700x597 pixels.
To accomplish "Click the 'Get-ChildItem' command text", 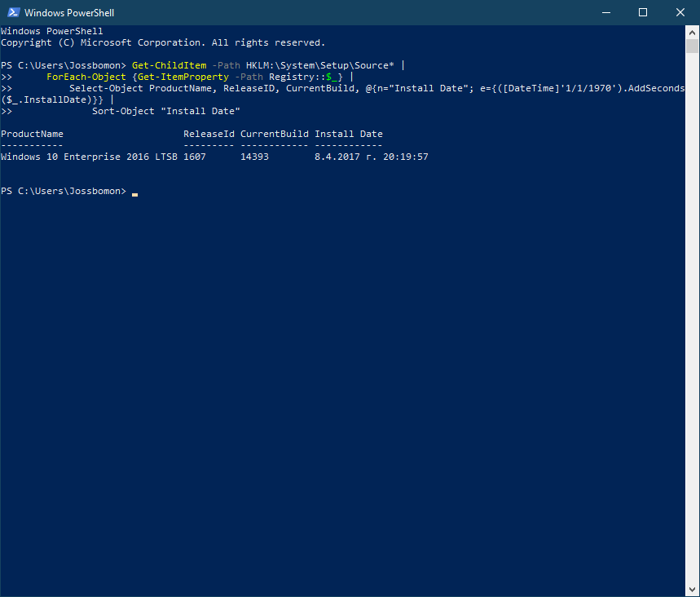I will tap(169, 65).
